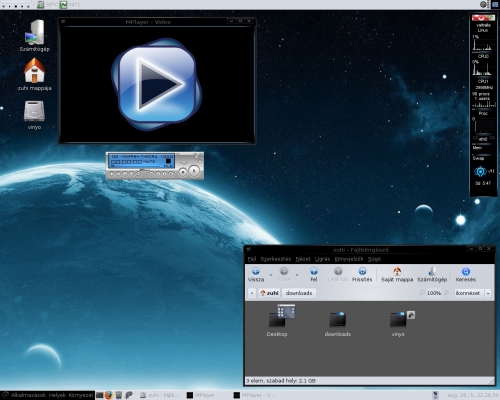Click the MPlayer eject/volume knob control
Viewport: 500px width, 400px height.
(184, 162)
